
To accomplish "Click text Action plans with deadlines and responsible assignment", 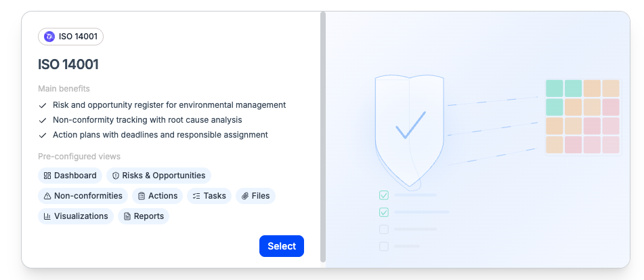I will pos(160,134).
